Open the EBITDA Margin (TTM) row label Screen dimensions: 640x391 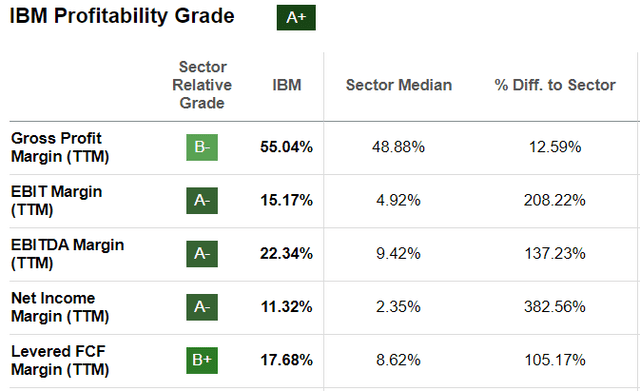pos(67,254)
